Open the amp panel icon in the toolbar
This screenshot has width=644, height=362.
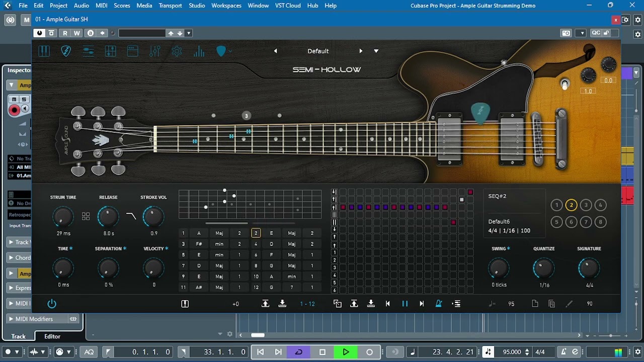click(x=132, y=51)
